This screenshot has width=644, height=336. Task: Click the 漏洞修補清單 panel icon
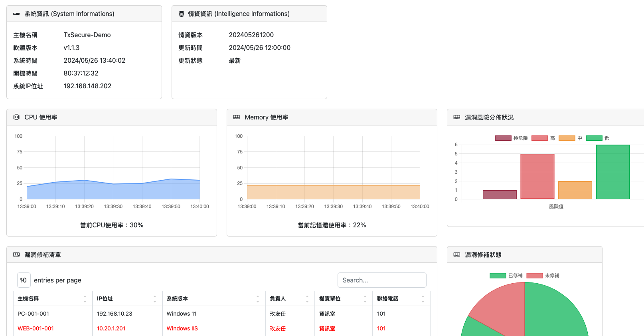[x=16, y=254]
